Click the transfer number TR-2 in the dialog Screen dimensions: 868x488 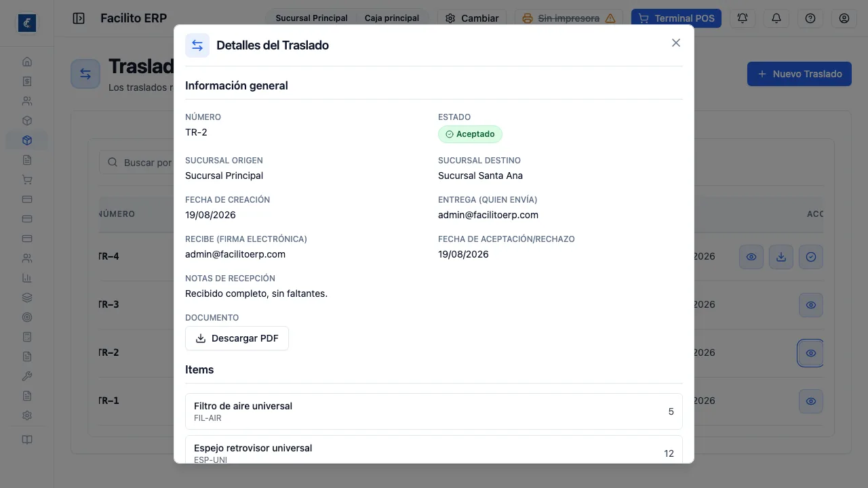point(196,132)
